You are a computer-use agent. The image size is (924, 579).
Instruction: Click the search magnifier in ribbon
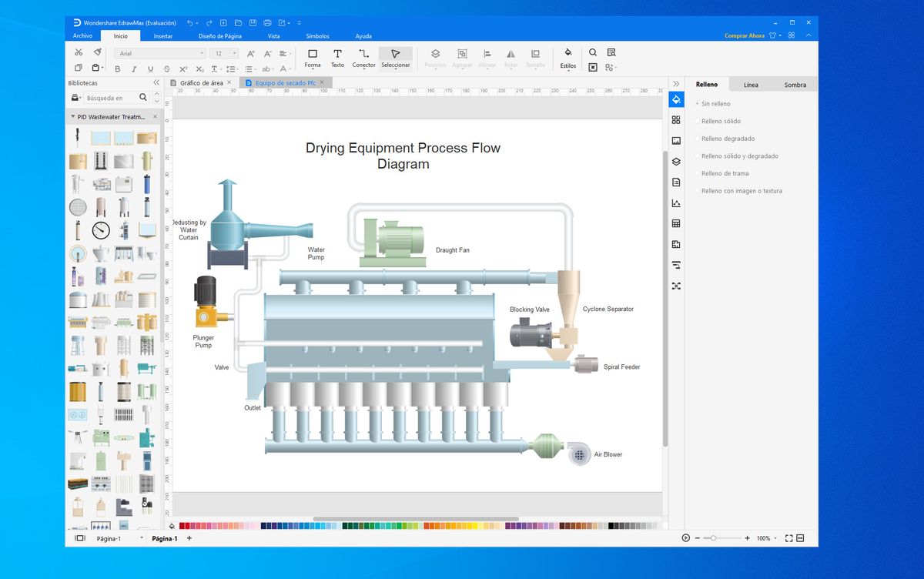[593, 52]
